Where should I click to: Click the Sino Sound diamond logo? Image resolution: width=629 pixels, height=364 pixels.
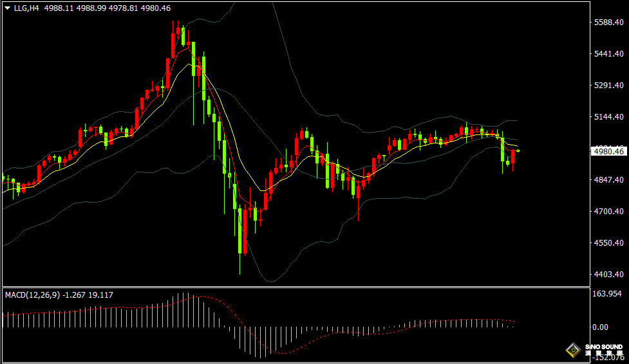pyautogui.click(x=573, y=350)
